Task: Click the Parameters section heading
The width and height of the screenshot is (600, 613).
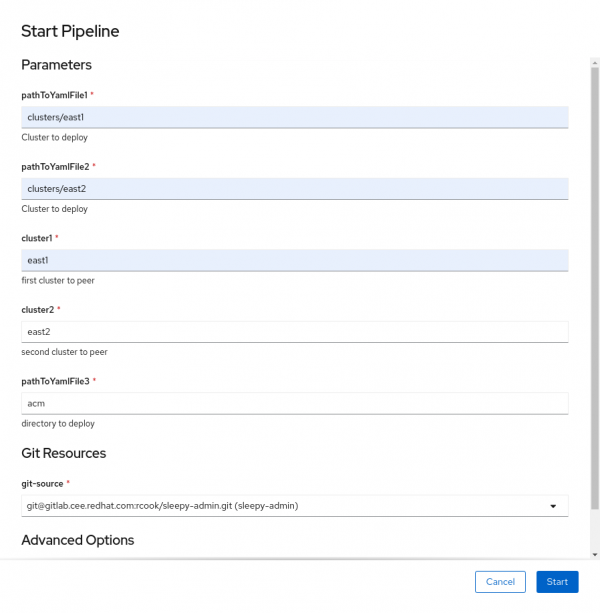Action: [x=56, y=65]
